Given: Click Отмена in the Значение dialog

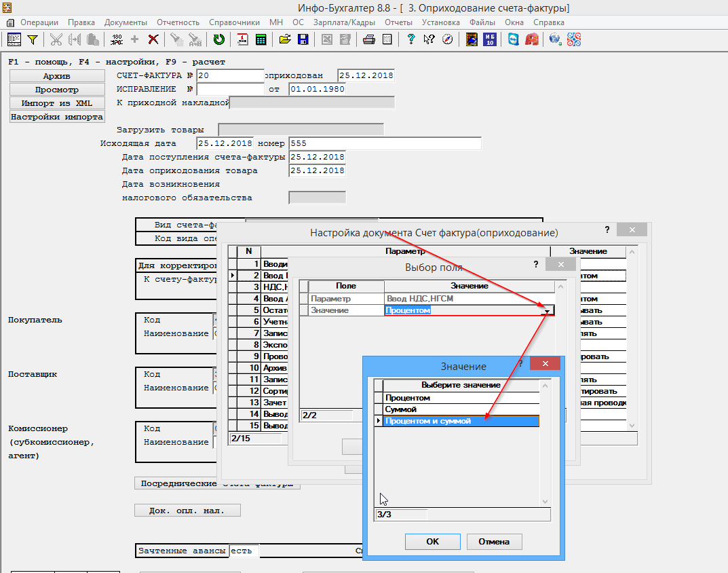Looking at the screenshot, I should (494, 541).
